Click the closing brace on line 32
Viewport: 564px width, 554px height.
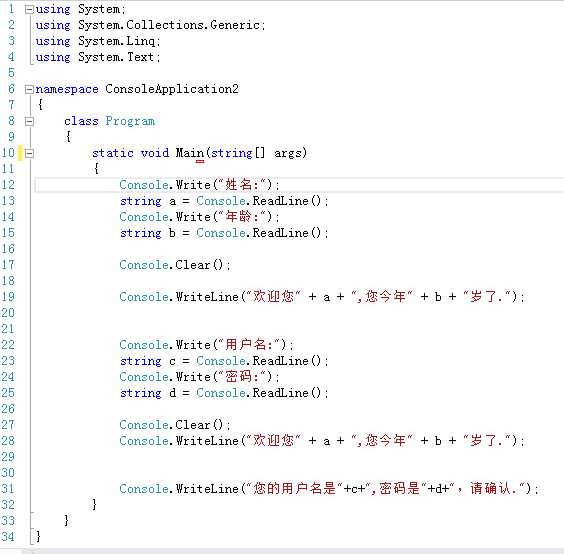(95, 504)
